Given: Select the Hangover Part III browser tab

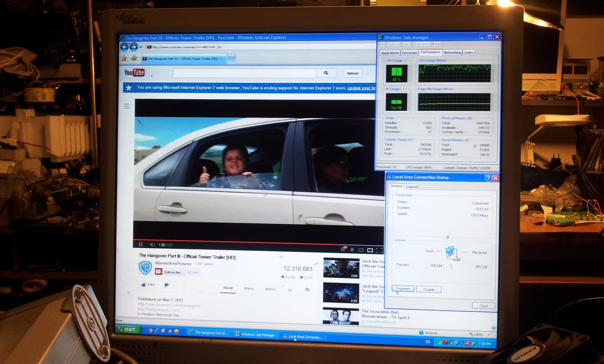Looking at the screenshot, I should coord(184,59).
